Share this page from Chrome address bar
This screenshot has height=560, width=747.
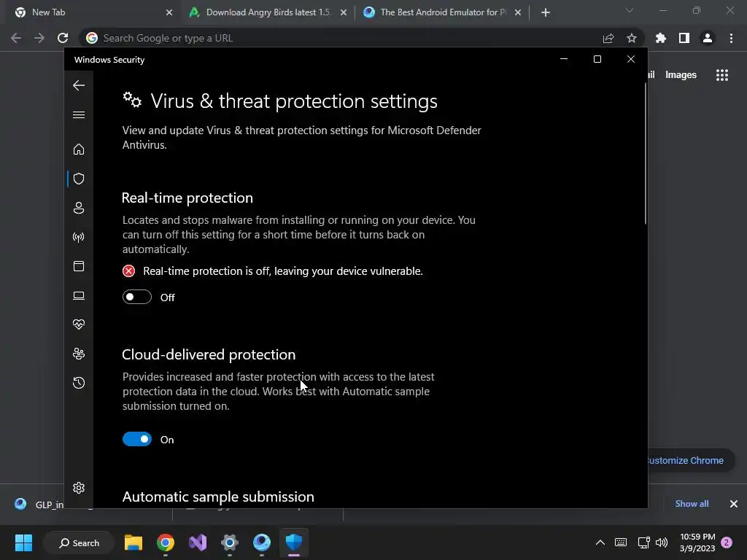tap(608, 38)
